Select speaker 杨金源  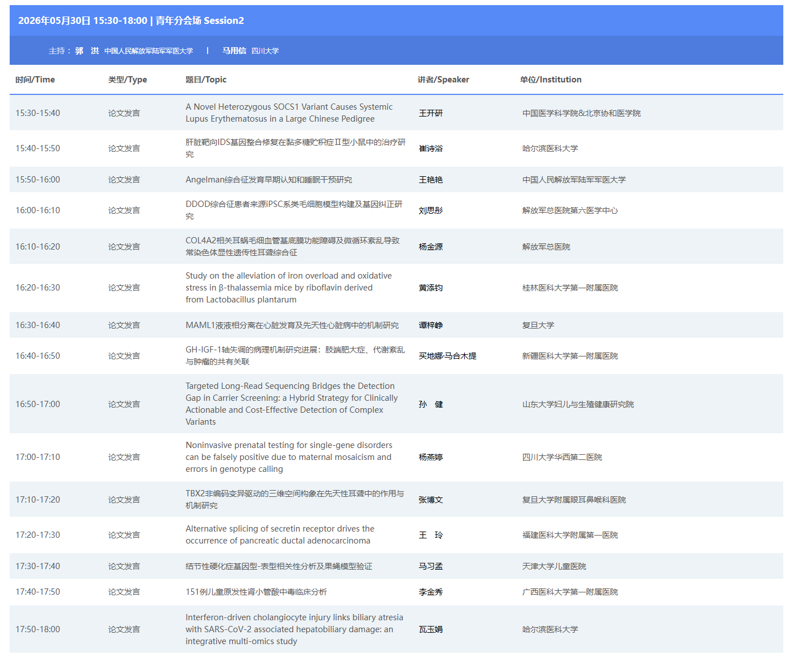(431, 247)
